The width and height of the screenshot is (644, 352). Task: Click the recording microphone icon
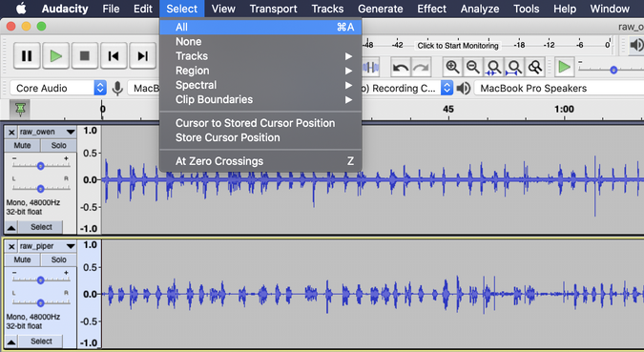click(117, 88)
